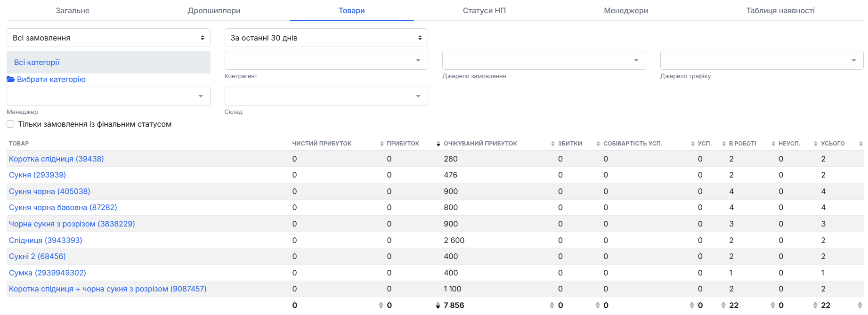Image resolution: width=868 pixels, height=315 pixels.
Task: Click the Джерело замовлення input field
Action: pos(544,60)
